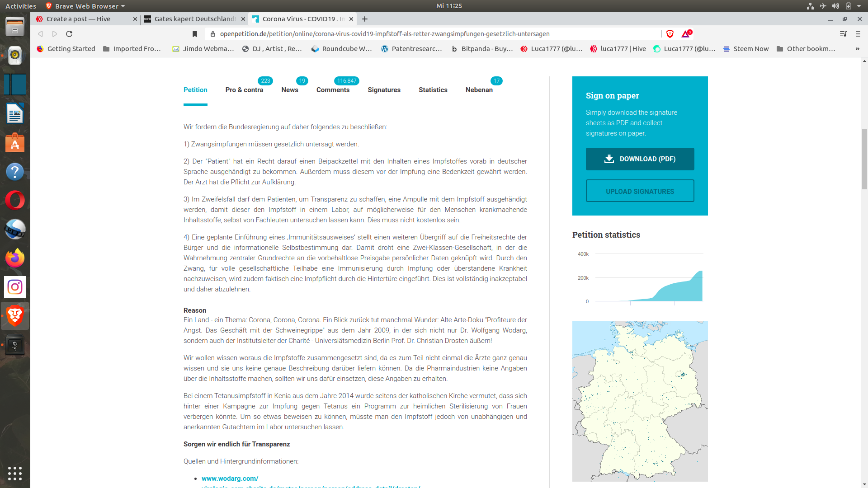
Task: Click the network status icon
Action: tap(810, 6)
